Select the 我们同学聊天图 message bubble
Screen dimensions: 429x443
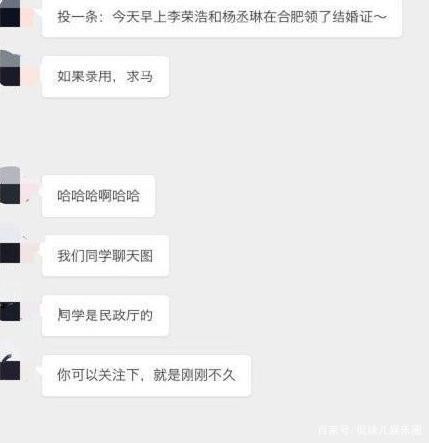point(105,256)
